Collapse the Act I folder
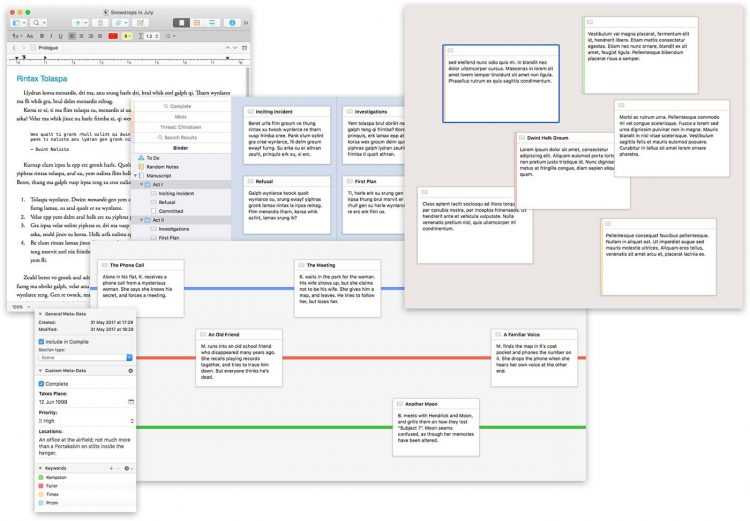The width and height of the screenshot is (750, 521). coord(142,185)
